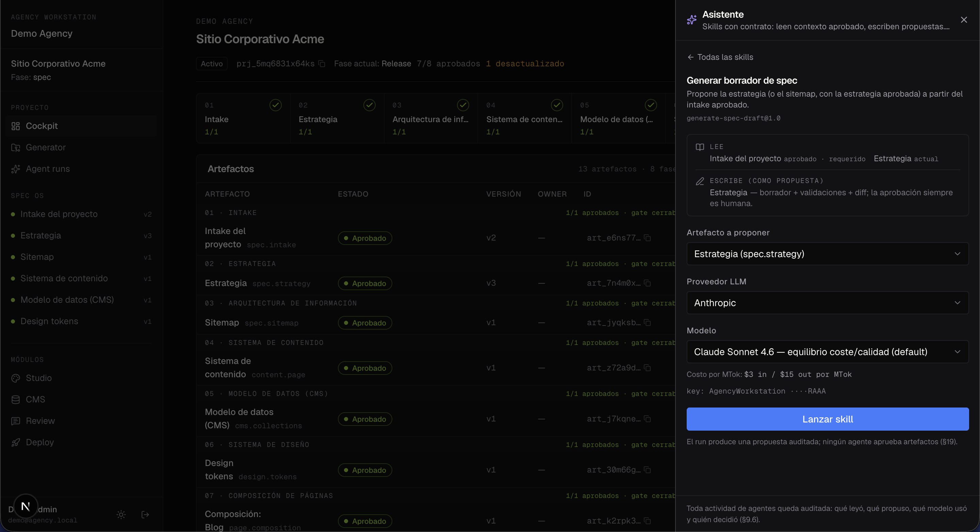Open the Modelo Claude Sonnet 4.6 dropdown
The height and width of the screenshot is (532, 980).
pos(827,352)
